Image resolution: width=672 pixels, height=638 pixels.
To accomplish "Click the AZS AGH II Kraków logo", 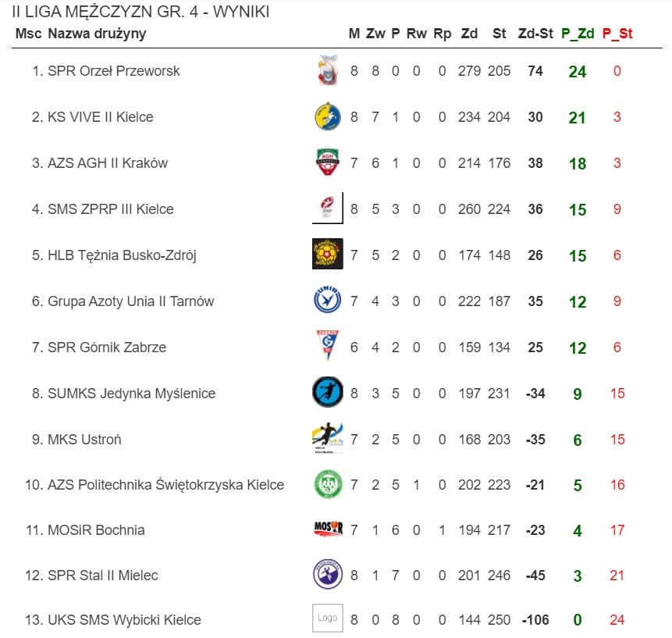I will (x=328, y=163).
